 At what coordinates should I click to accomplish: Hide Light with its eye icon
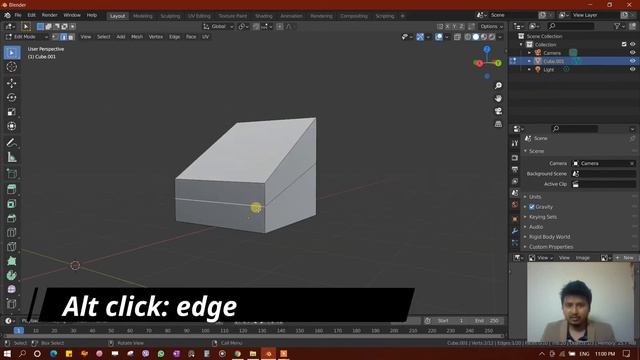(632, 69)
